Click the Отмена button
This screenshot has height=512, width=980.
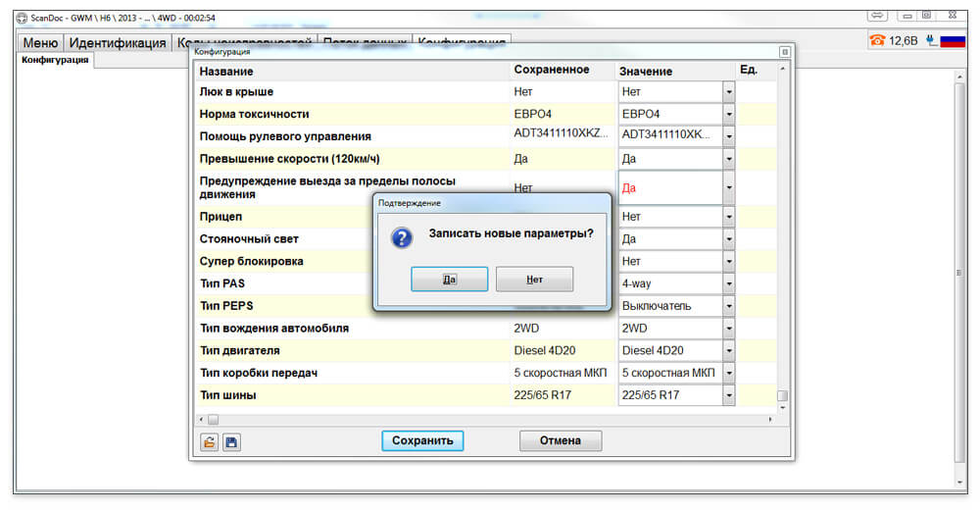[x=561, y=440]
